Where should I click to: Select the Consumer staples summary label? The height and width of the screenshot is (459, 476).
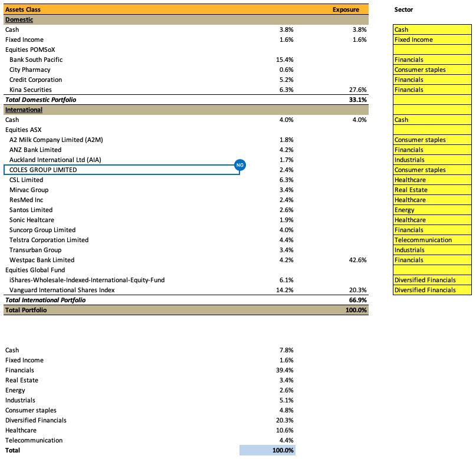[31, 410]
